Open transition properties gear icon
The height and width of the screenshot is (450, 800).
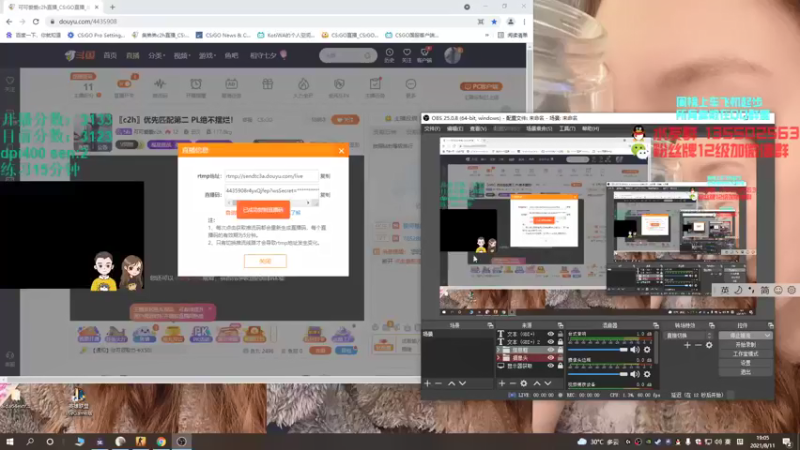pyautogui.click(x=709, y=345)
